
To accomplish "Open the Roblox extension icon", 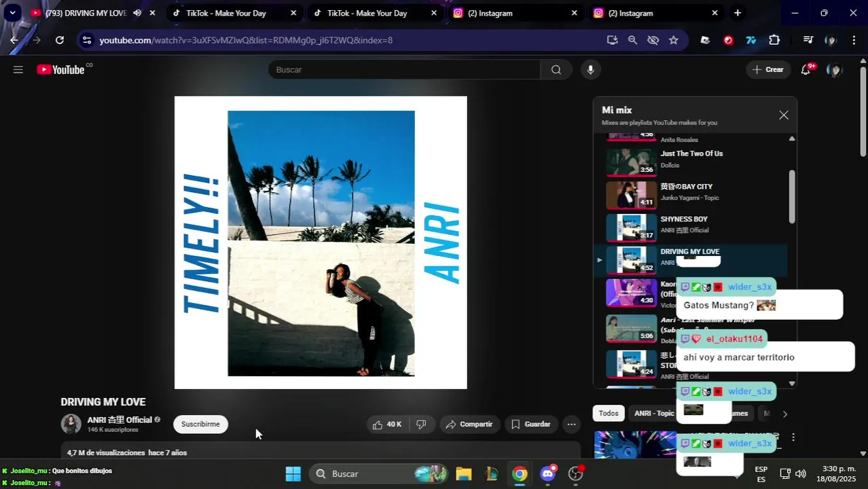I will [x=705, y=40].
